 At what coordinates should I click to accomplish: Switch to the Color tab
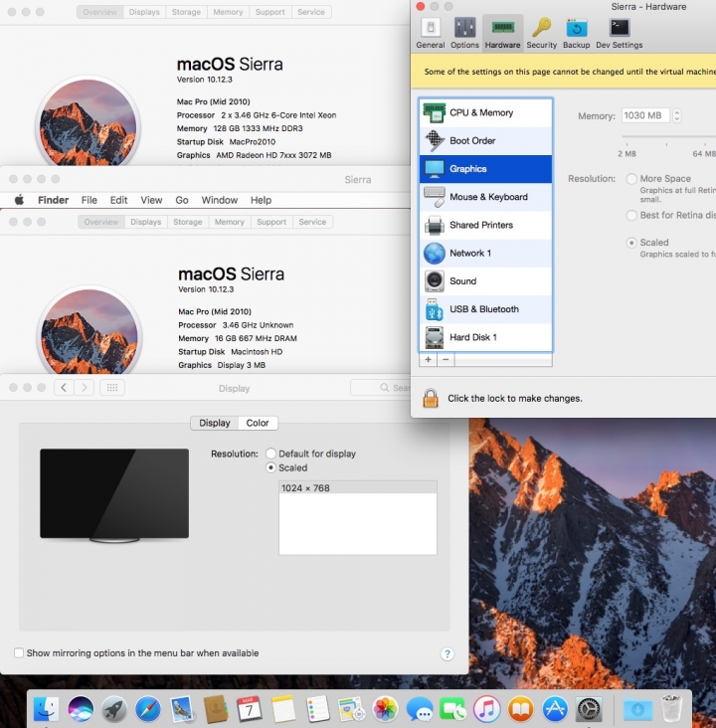pos(258,423)
